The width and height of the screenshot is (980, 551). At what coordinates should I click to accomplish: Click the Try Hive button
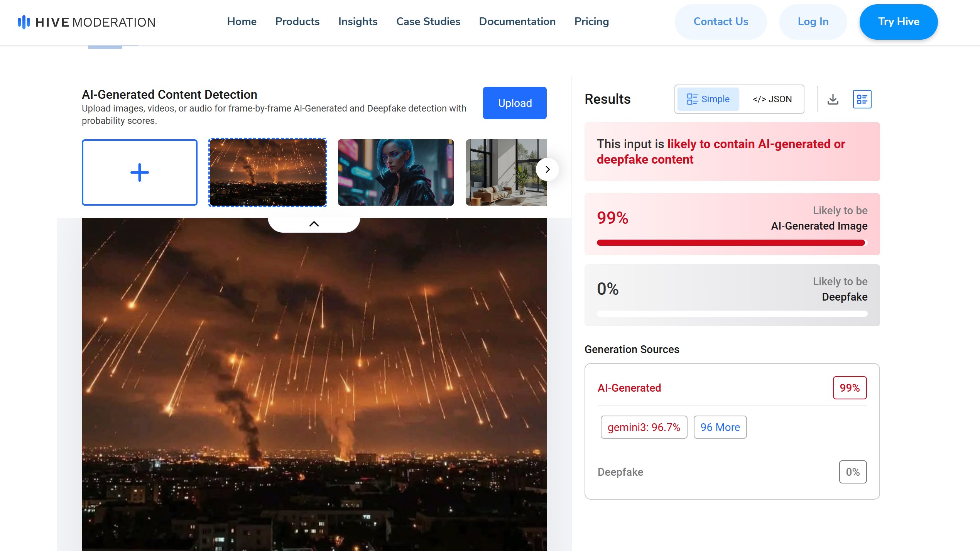(898, 22)
